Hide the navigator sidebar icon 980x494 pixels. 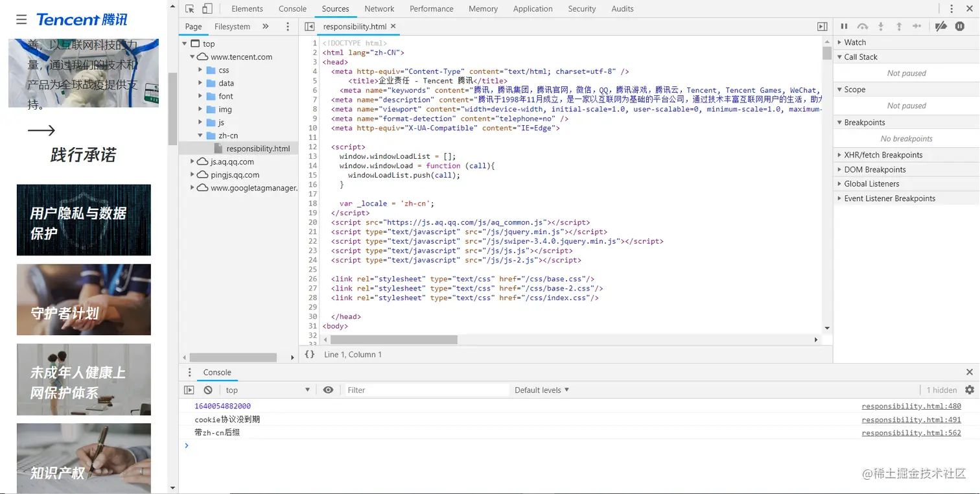click(310, 27)
